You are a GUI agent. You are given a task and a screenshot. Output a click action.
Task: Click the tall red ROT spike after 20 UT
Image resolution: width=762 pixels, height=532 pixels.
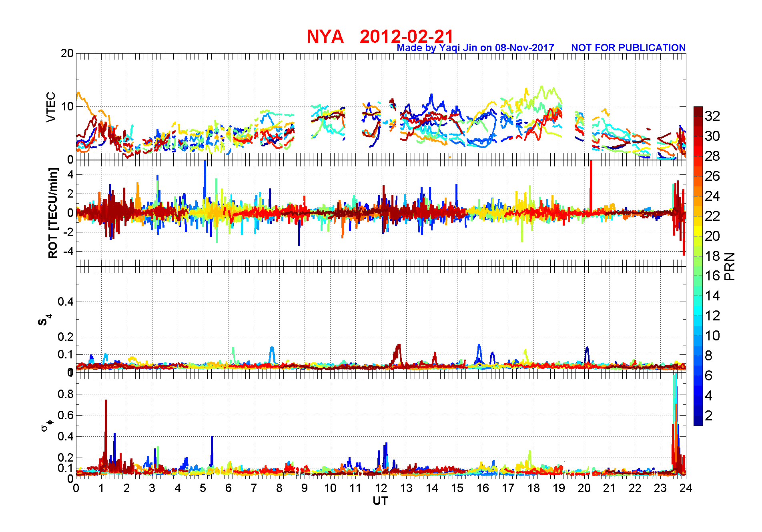click(591, 186)
